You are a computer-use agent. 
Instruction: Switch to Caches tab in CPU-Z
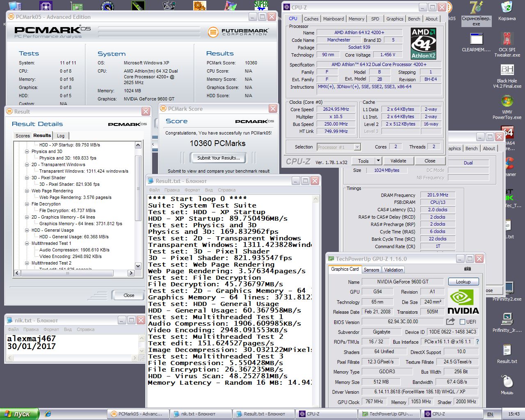(x=311, y=19)
